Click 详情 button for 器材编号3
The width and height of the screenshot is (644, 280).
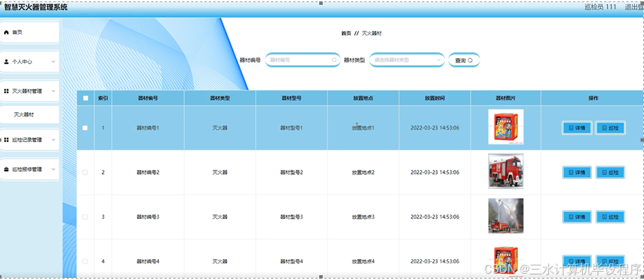click(x=577, y=217)
